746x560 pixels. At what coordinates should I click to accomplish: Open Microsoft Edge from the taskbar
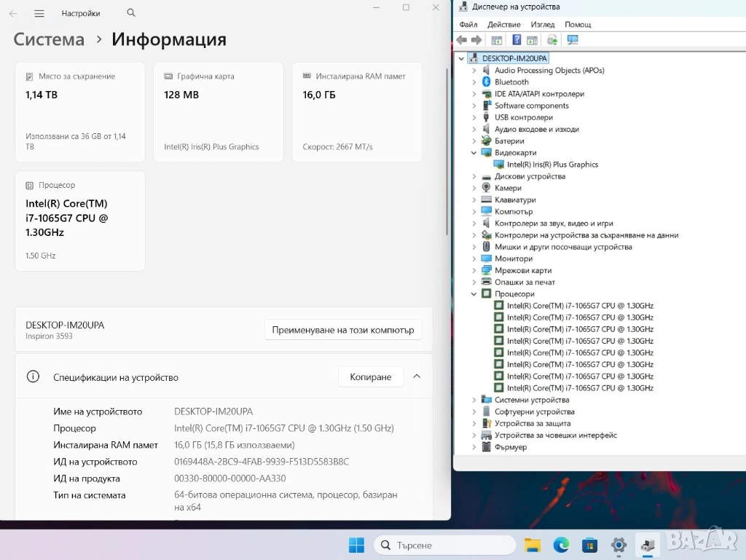point(561,545)
